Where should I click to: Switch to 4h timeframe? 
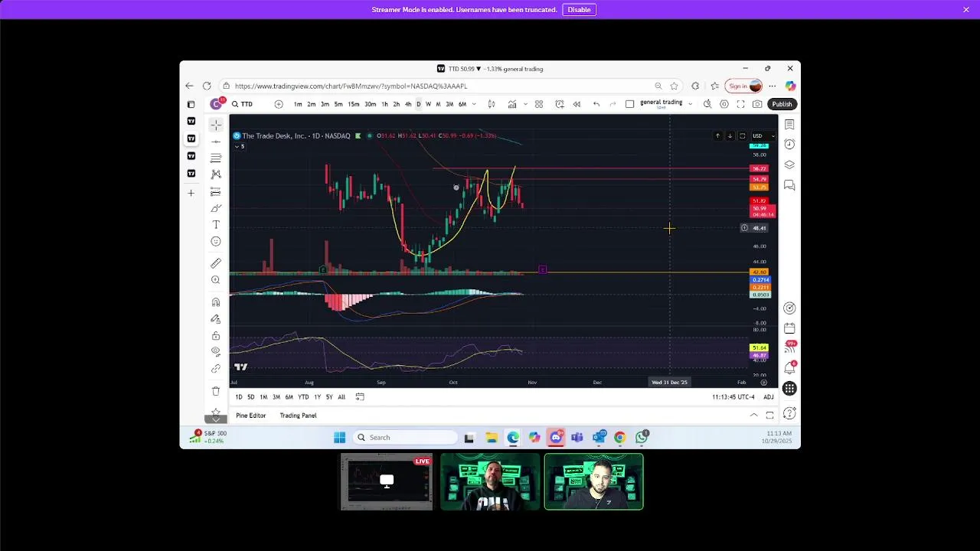[408, 104]
